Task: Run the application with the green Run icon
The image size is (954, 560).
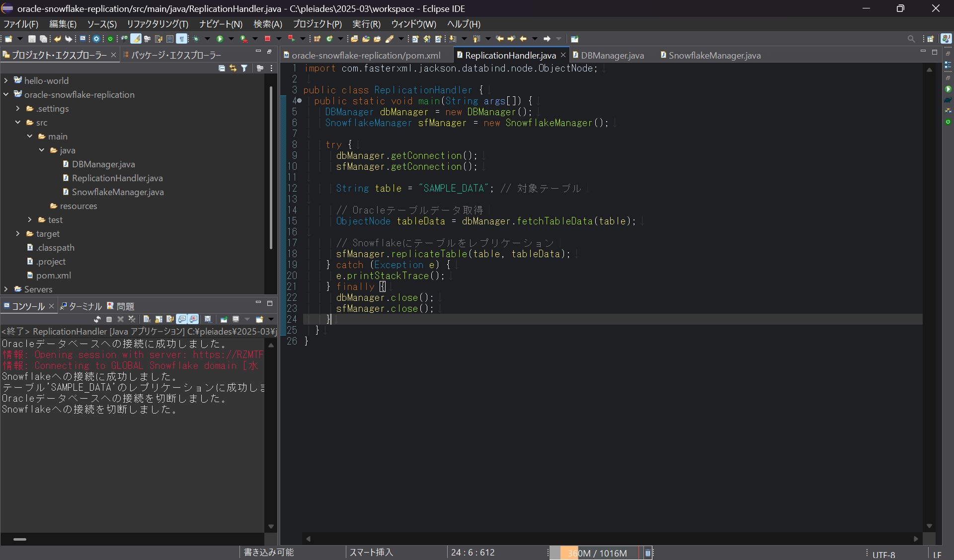Action: 220,39
